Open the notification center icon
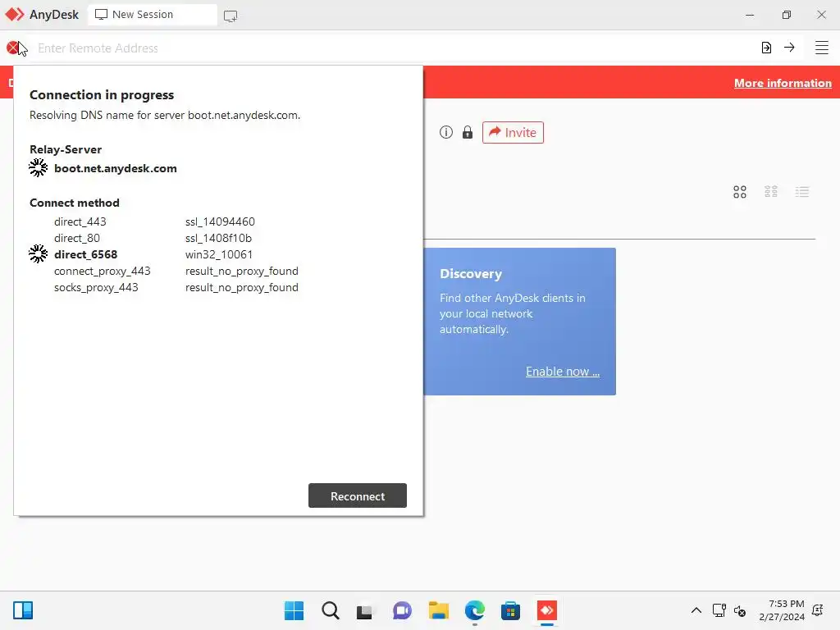 click(x=818, y=610)
